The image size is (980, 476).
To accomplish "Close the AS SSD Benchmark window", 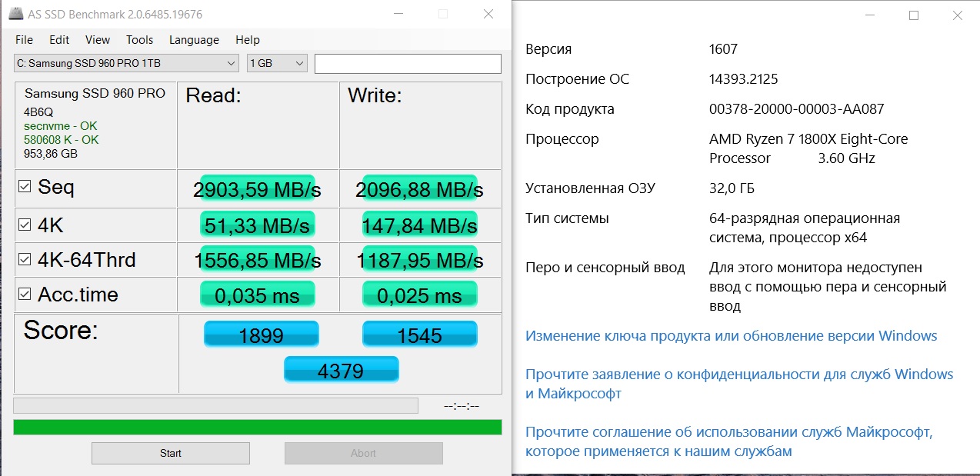I will point(488,15).
